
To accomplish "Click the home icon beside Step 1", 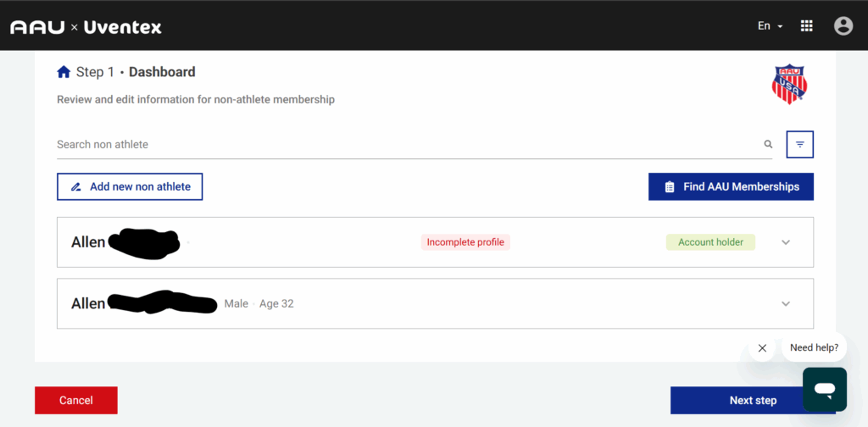I will [64, 72].
